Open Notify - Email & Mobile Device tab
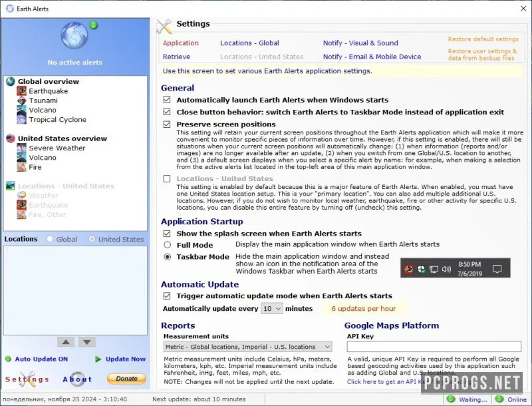 (x=372, y=57)
